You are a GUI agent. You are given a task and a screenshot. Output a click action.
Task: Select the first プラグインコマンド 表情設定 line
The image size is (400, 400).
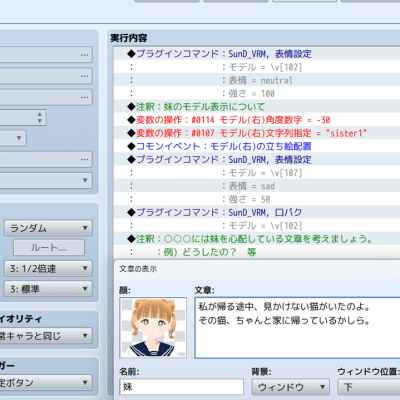257,54
